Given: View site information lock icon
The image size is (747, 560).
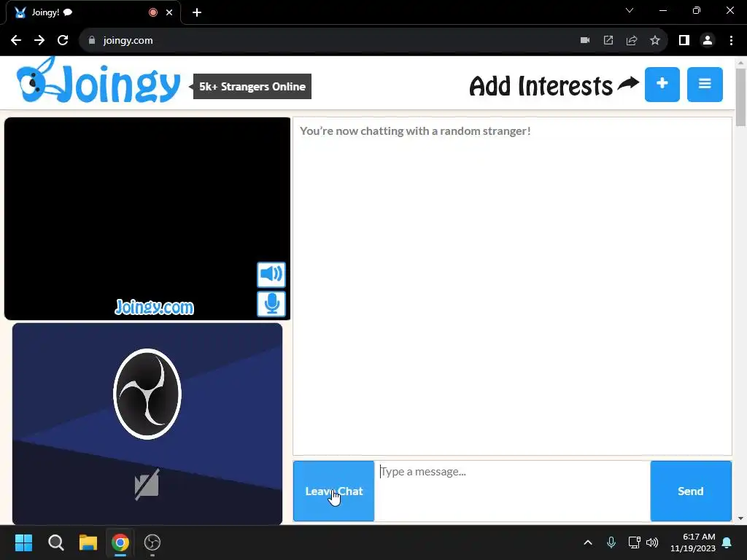Looking at the screenshot, I should (x=92, y=41).
